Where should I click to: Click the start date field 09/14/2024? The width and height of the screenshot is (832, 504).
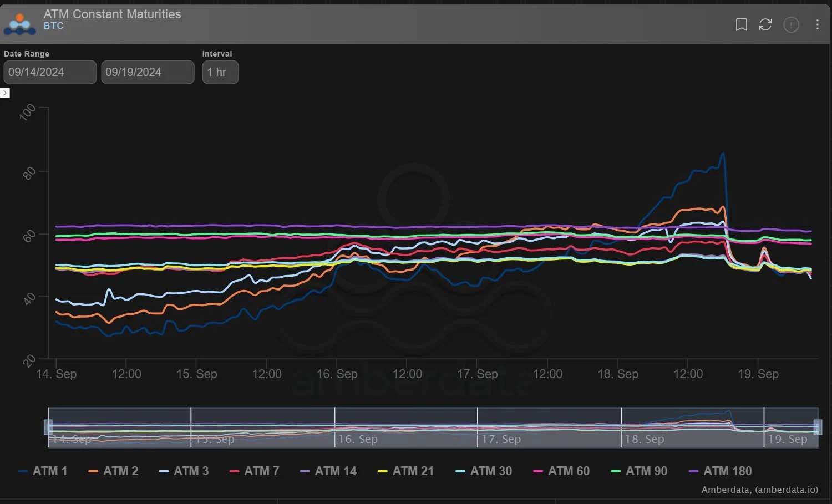click(x=50, y=72)
